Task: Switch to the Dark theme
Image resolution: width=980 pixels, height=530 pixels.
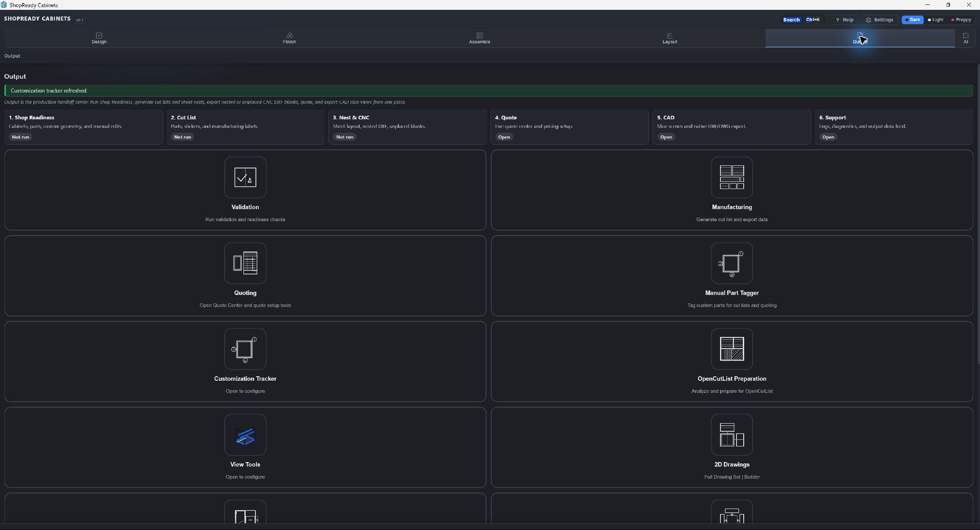Action: click(x=912, y=20)
